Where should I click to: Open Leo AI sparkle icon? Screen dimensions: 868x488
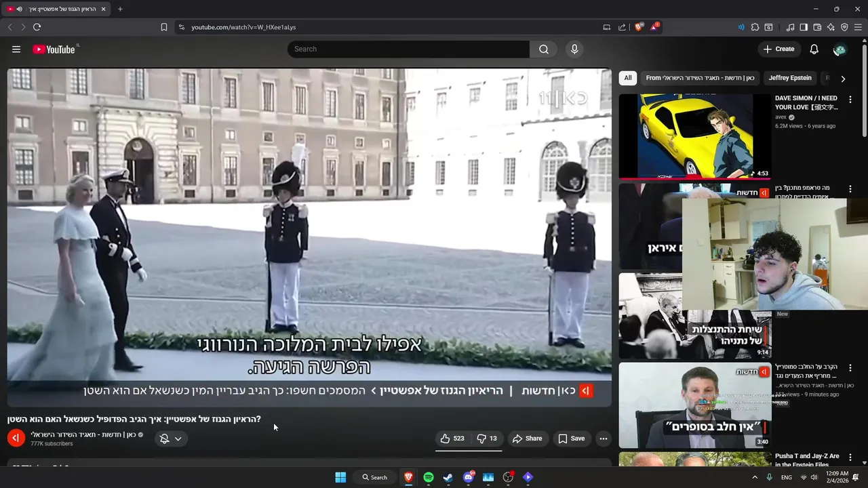831,27
